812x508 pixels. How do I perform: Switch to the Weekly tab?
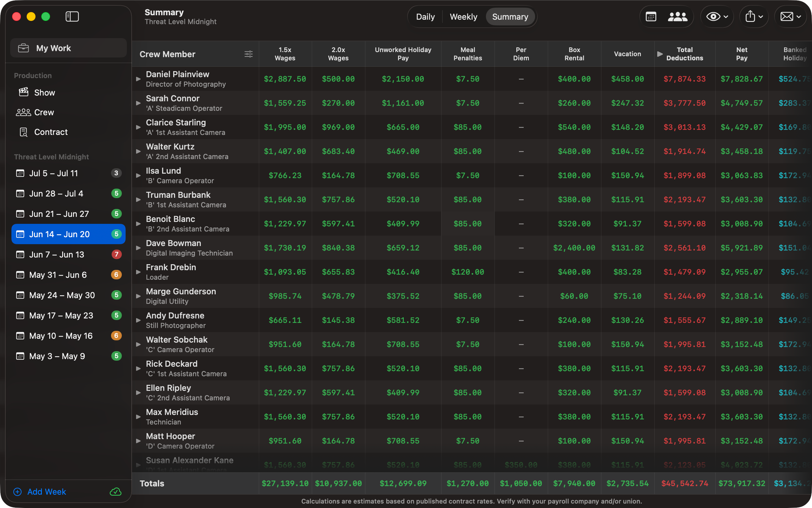tap(463, 17)
